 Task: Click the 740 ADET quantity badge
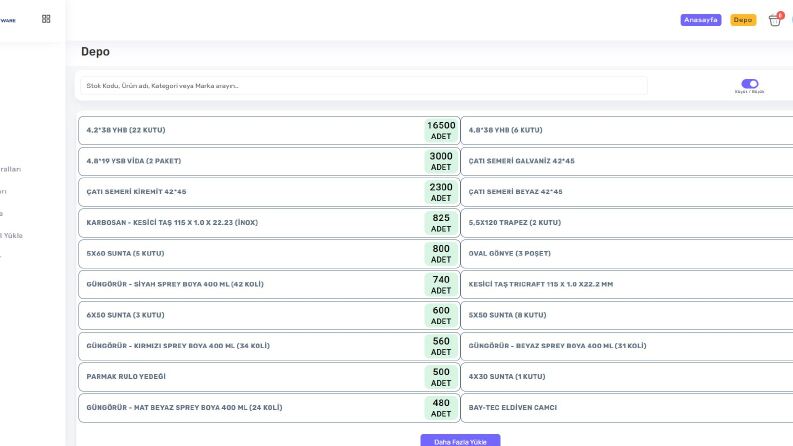tap(441, 285)
